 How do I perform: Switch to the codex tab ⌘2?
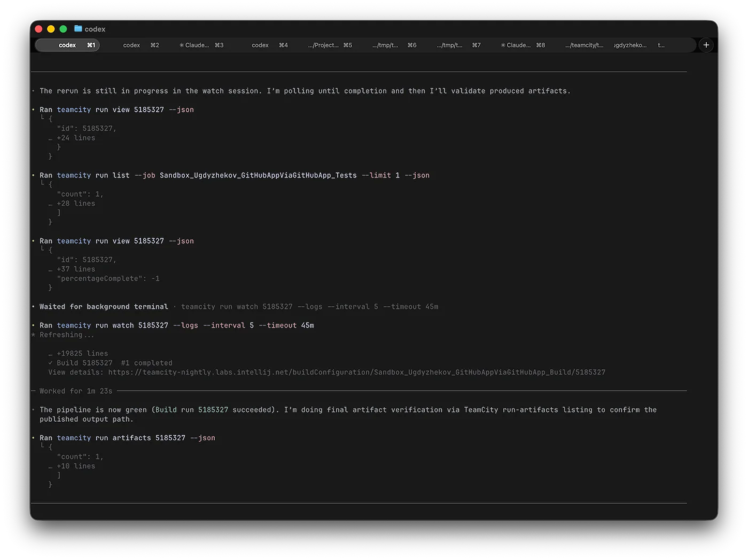pyautogui.click(x=141, y=45)
